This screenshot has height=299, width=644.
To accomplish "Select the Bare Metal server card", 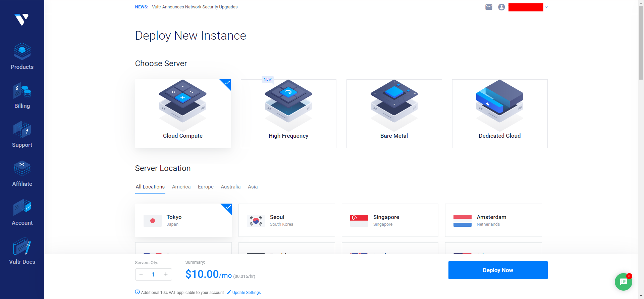I will pos(394,114).
